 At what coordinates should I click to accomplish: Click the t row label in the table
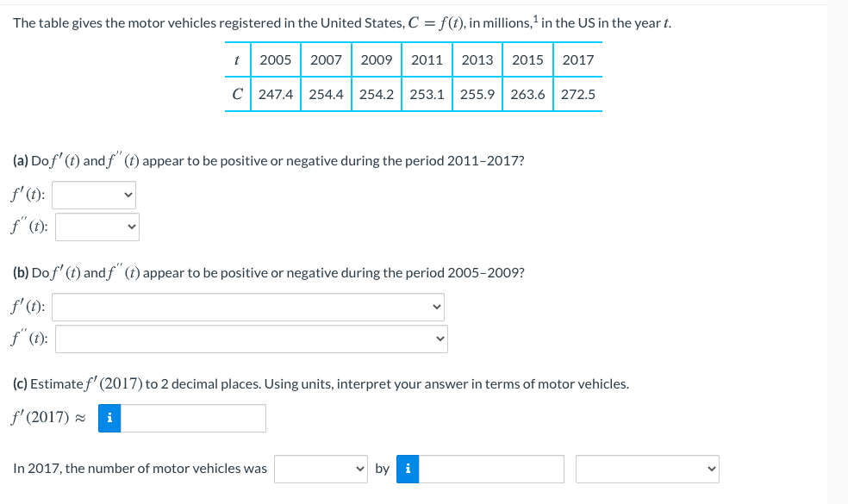[237, 59]
